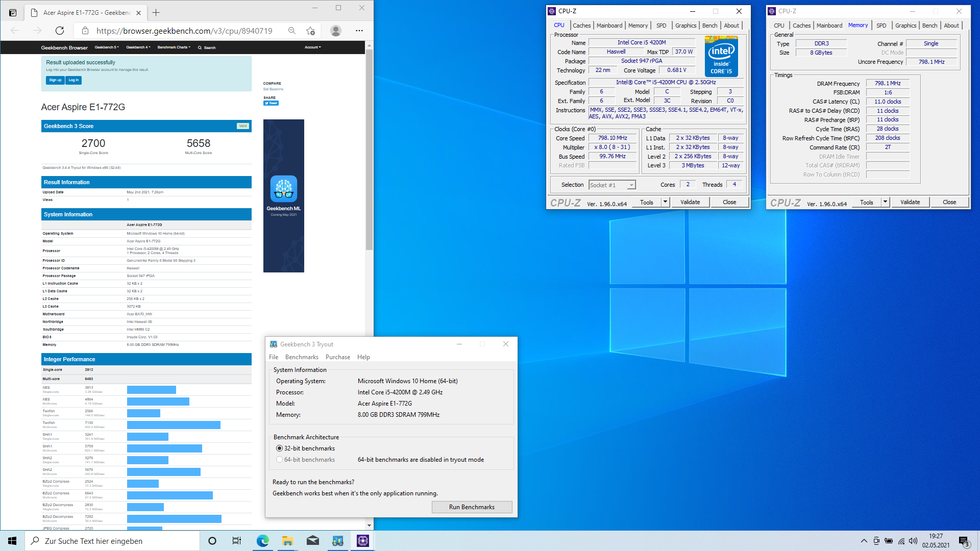The width and height of the screenshot is (980, 551).
Task: Check the battery status tray icon
Action: (889, 541)
